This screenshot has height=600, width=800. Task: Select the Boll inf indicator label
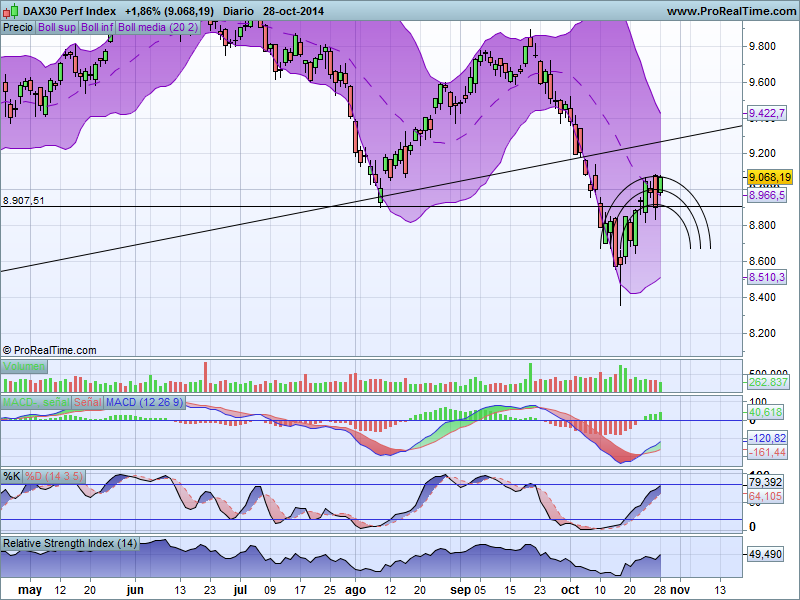[97, 27]
